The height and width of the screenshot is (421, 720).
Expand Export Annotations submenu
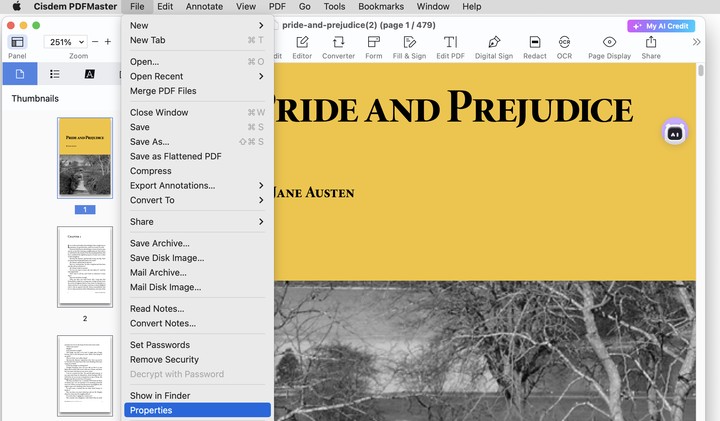coord(197,185)
